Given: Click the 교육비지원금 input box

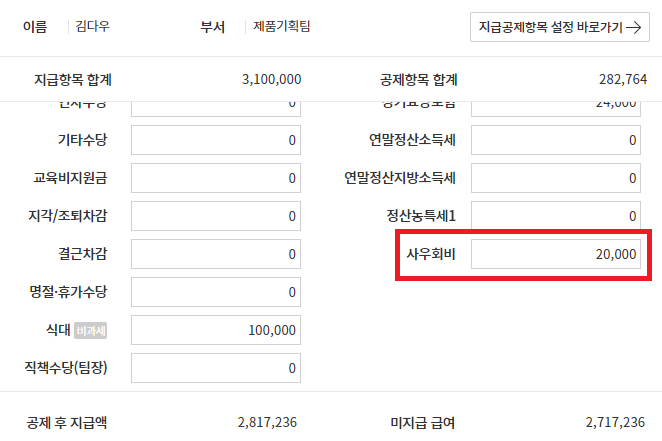Looking at the screenshot, I should pyautogui.click(x=216, y=178).
